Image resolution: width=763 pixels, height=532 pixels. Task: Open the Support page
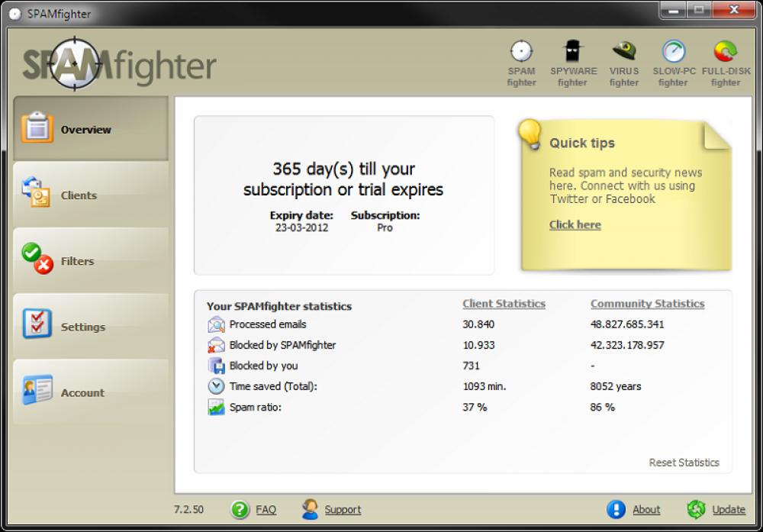coord(343,509)
